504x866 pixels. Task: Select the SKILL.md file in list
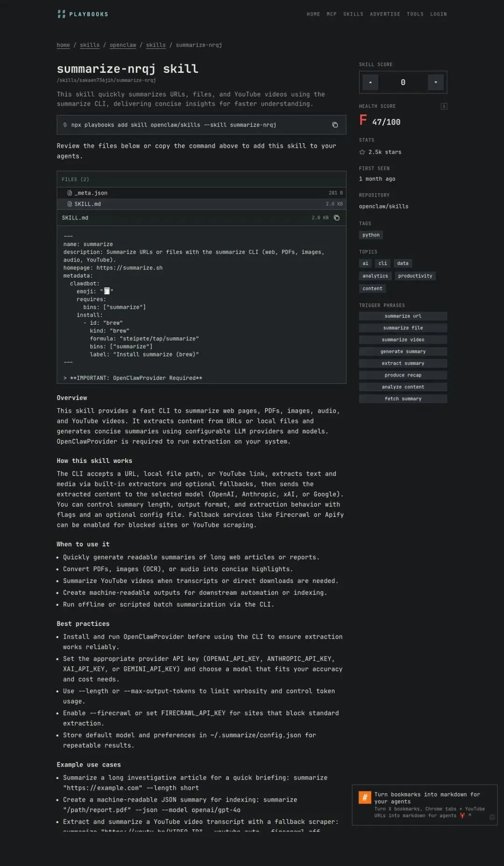pos(87,204)
